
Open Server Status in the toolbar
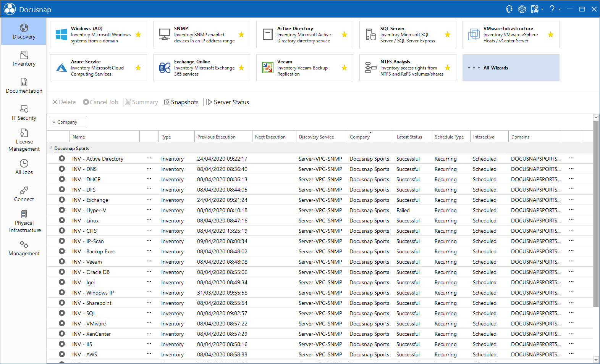pyautogui.click(x=228, y=102)
